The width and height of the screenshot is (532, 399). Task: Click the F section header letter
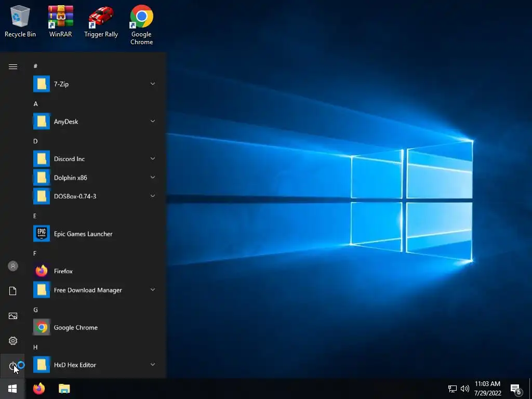click(x=35, y=254)
